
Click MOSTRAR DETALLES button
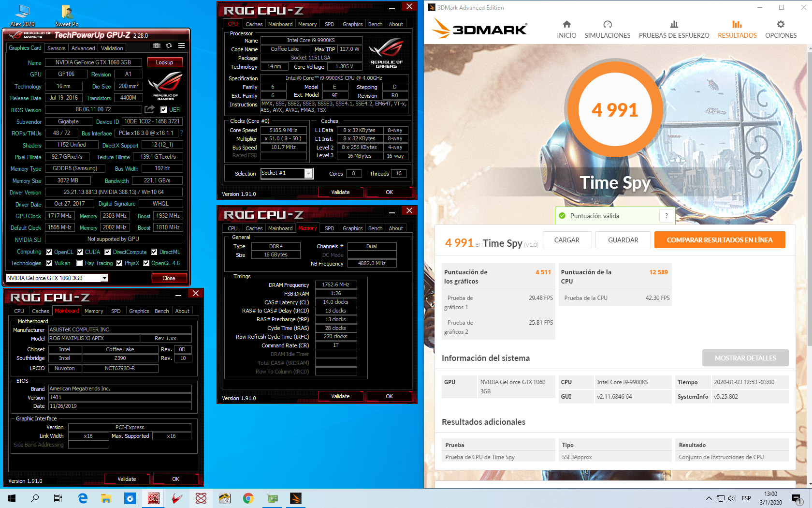(745, 358)
